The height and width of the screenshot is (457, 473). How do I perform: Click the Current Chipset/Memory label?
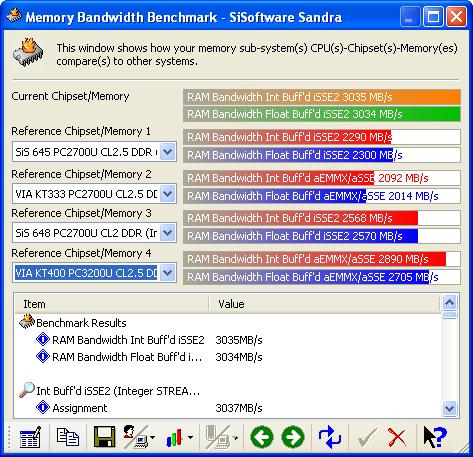[x=70, y=96]
